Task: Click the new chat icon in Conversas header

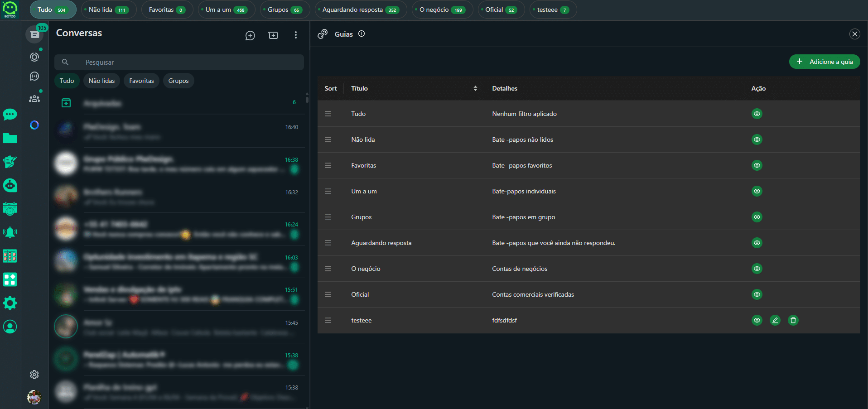Action: [250, 35]
